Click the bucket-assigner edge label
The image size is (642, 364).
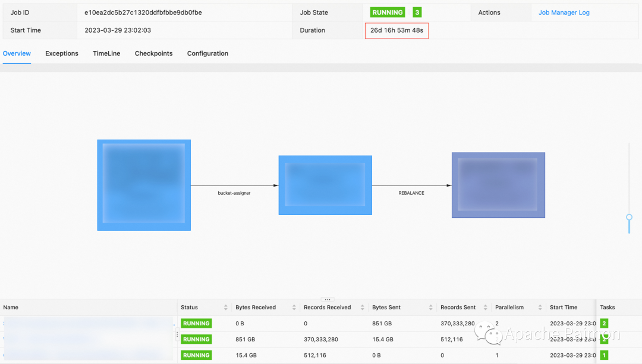click(234, 193)
